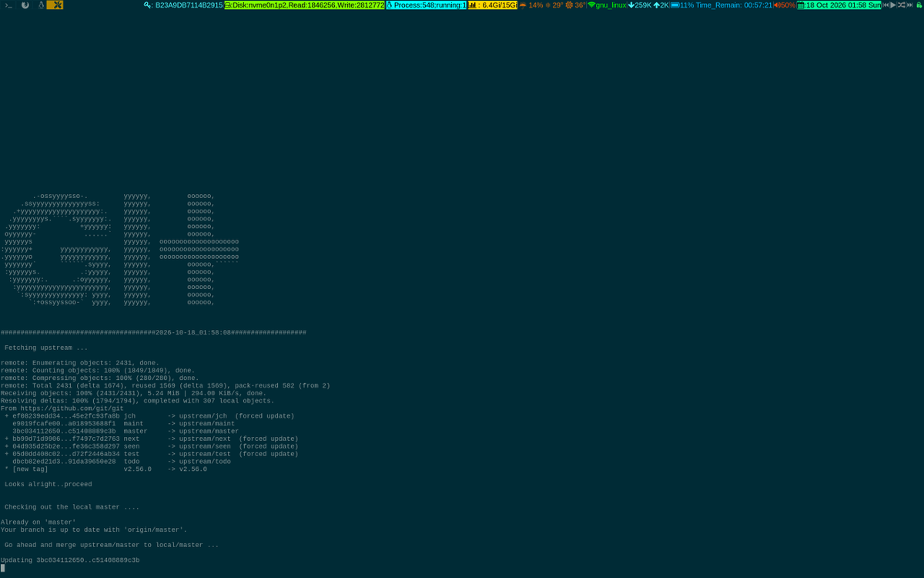Click the "Go ahead and merge upstream/master" line
Image resolution: width=924 pixels, height=578 pixels.
112,545
